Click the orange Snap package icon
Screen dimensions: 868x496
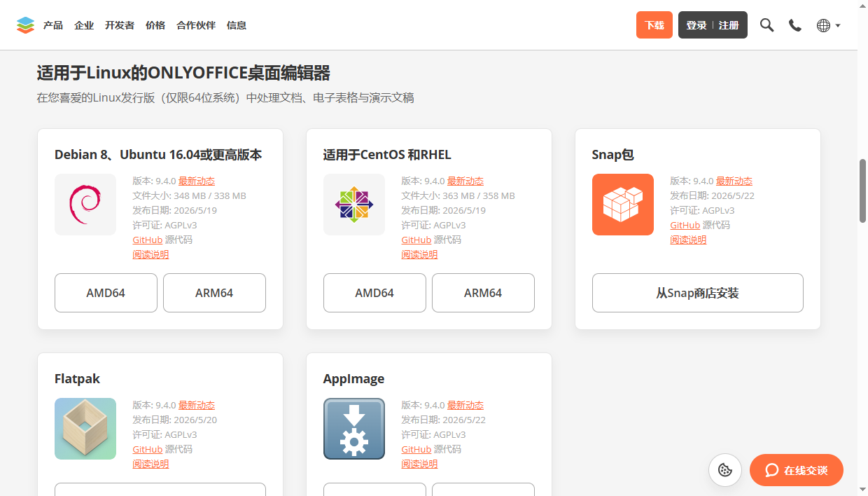tap(623, 205)
